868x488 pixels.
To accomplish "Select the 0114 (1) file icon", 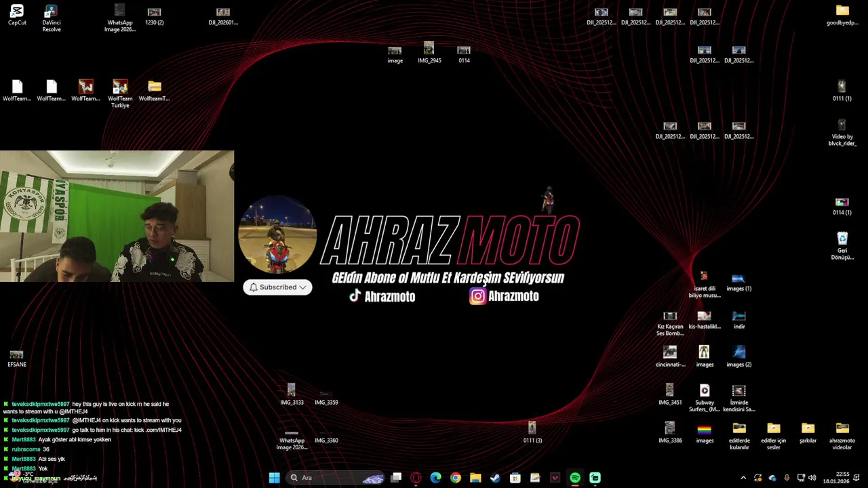I will (x=842, y=205).
